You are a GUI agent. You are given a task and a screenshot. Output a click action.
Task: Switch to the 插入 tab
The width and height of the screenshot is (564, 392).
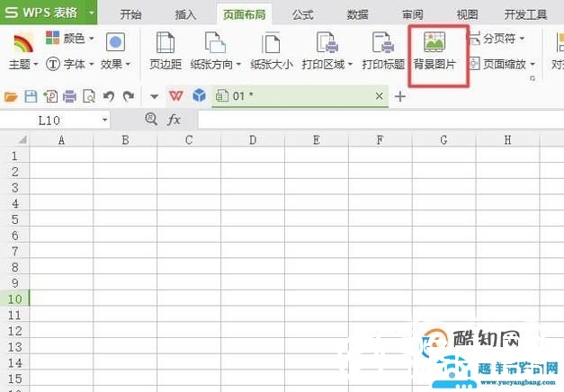pyautogui.click(x=185, y=14)
